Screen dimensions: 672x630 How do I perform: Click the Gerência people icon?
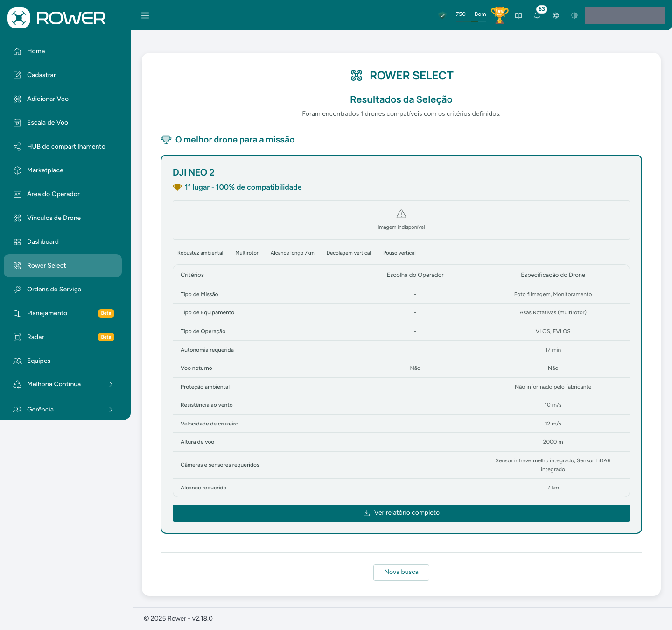coord(17,410)
